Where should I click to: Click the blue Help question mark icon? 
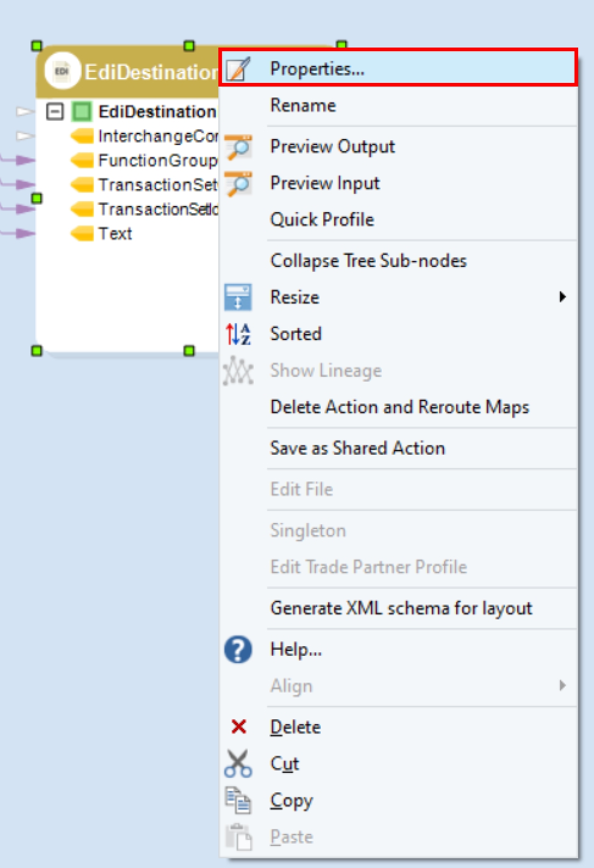[238, 649]
